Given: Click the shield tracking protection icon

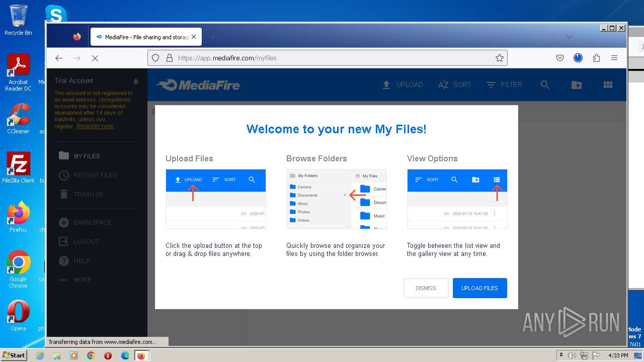Looking at the screenshot, I should [x=155, y=58].
